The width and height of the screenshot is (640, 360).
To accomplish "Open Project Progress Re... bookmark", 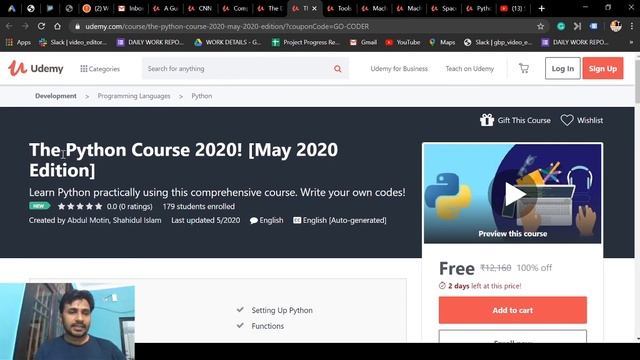I will pos(306,42).
